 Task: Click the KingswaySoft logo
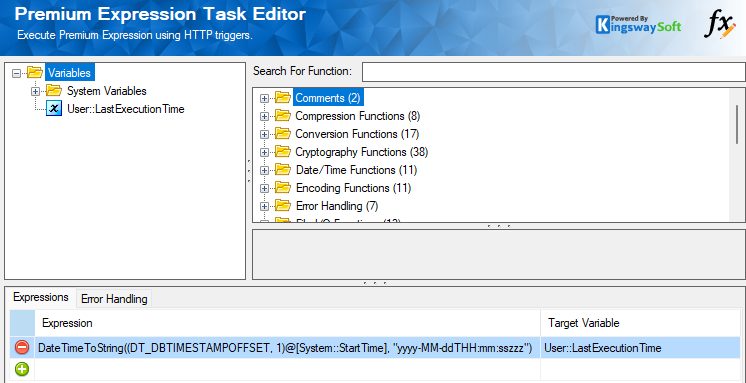[638, 25]
